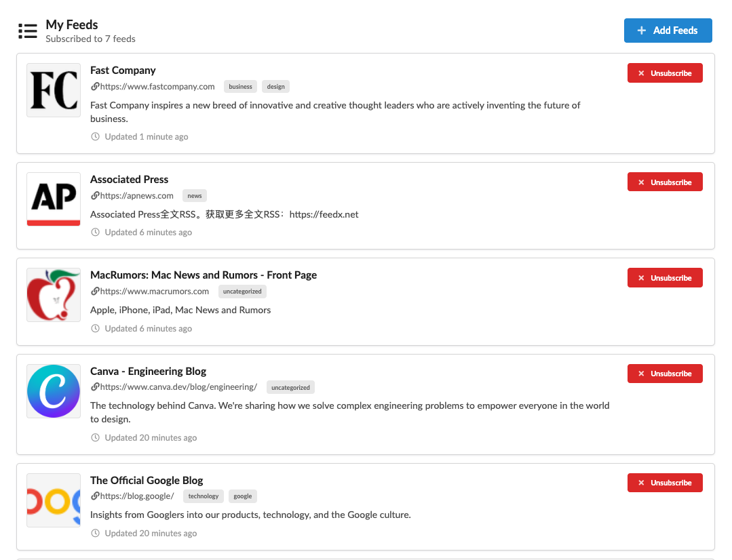Click the Associated Press AP logo
Screen dimensions: 732x560
pos(53,199)
